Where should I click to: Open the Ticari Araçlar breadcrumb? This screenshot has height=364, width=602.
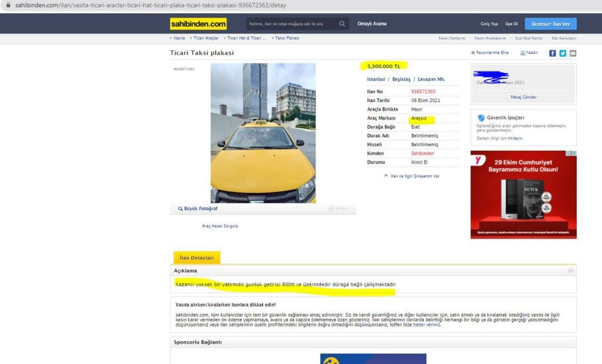coord(206,38)
